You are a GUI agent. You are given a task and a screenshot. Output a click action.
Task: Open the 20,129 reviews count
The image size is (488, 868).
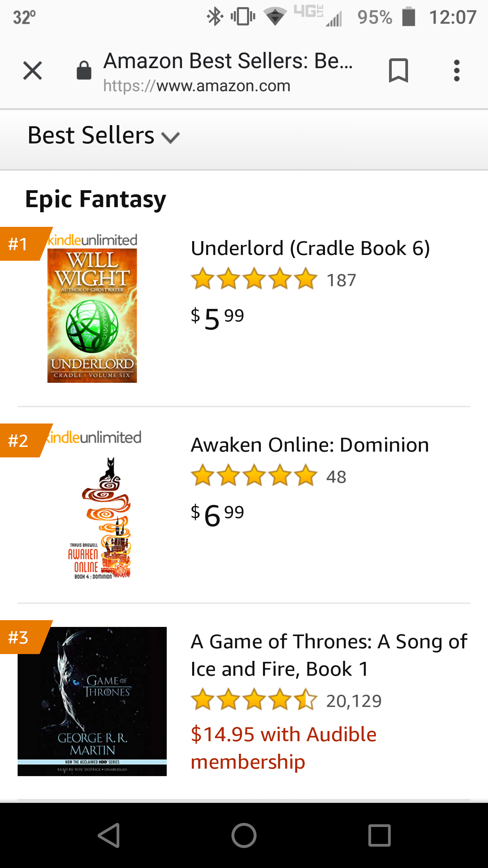coord(354,701)
